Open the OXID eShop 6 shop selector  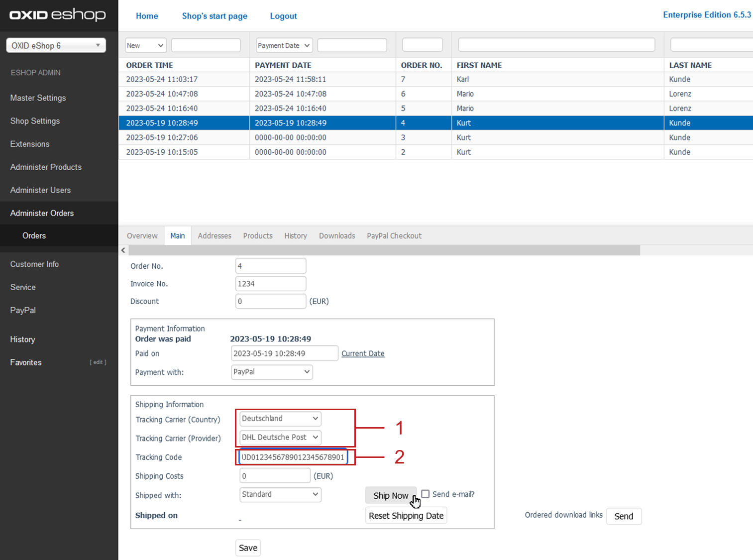tap(56, 46)
